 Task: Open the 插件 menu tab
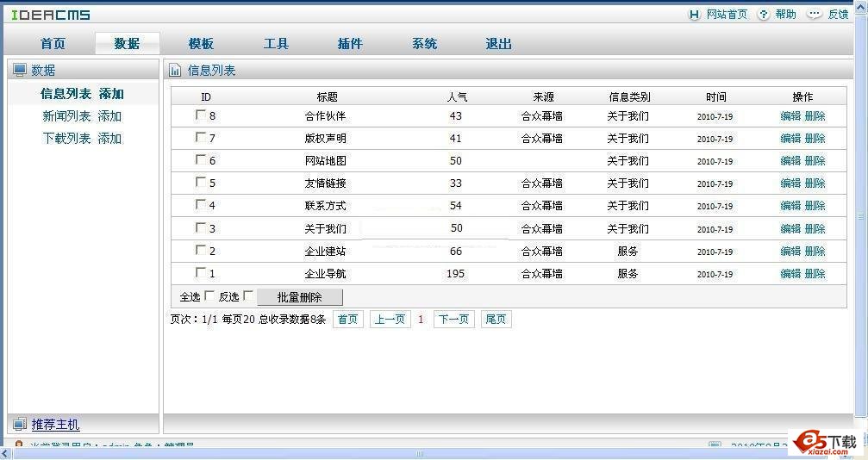[350, 44]
